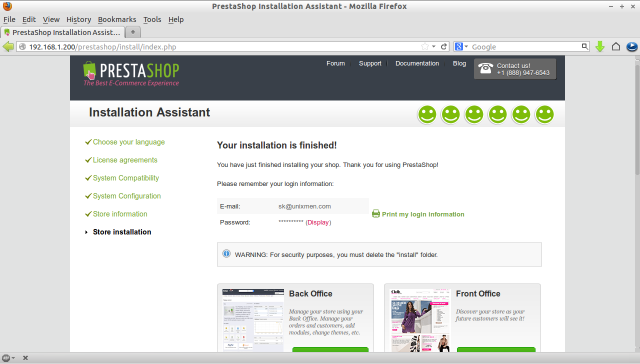The height and width of the screenshot is (364, 640).
Task: Bookmark this page with the star icon
Action: [425, 46]
